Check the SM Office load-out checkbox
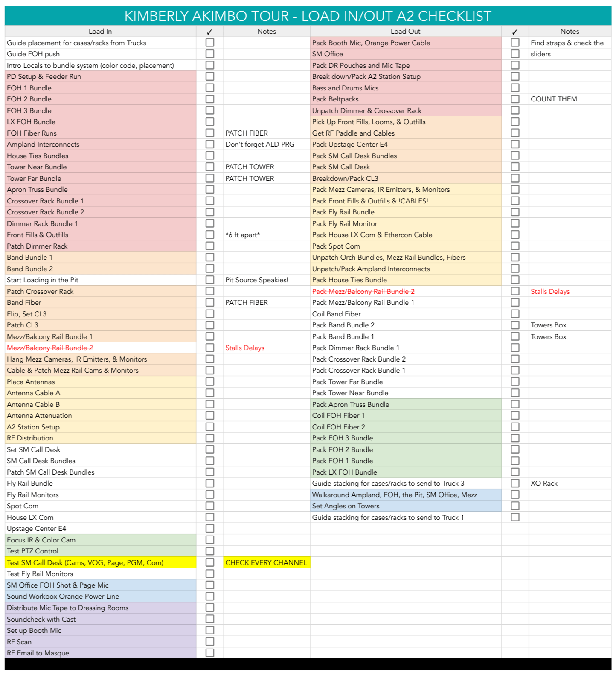Viewport: 616px width, 675px height. coord(515,54)
